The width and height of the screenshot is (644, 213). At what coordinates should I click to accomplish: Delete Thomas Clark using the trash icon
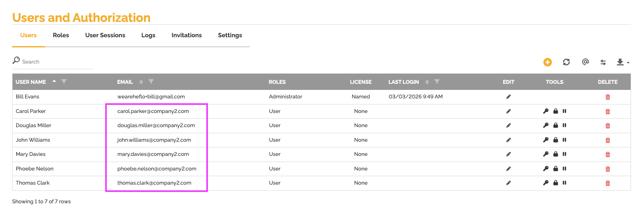coord(608,183)
